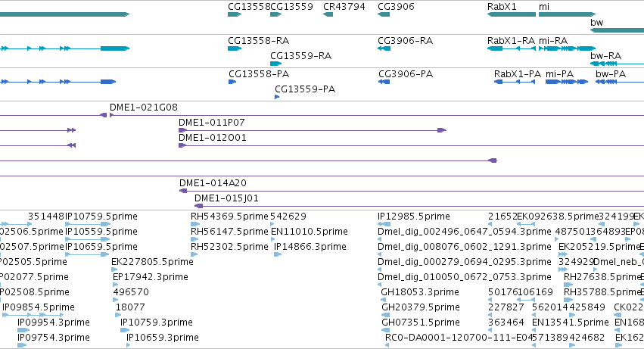Open the CR43794 gene label
This screenshot has width=644, height=349.
click(x=344, y=7)
